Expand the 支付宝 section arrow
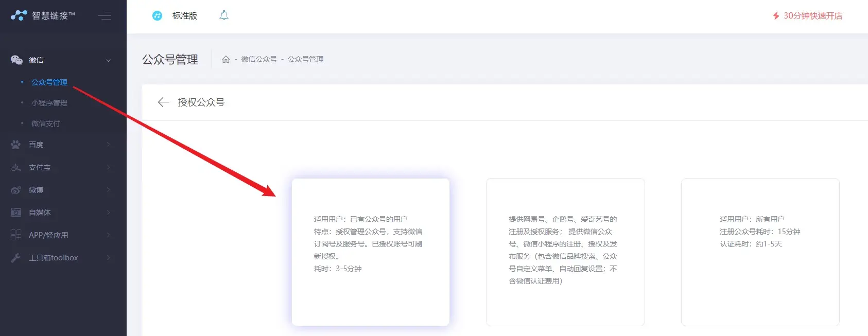 [x=108, y=167]
